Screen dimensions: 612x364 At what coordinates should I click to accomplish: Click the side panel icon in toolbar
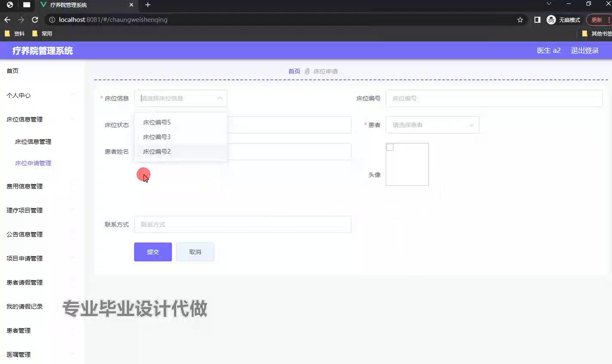tap(537, 20)
